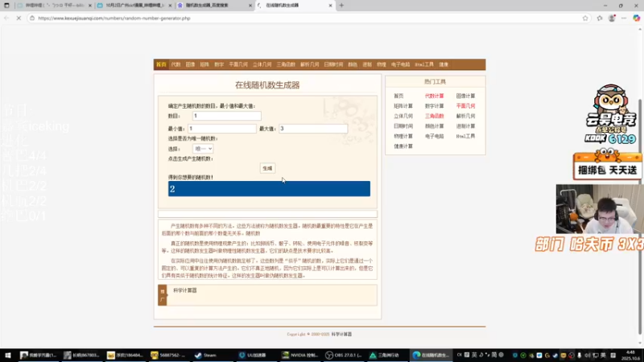Image resolution: width=644 pixels, height=362 pixels.
Task: Click the browser back arrow
Action: [6, 18]
